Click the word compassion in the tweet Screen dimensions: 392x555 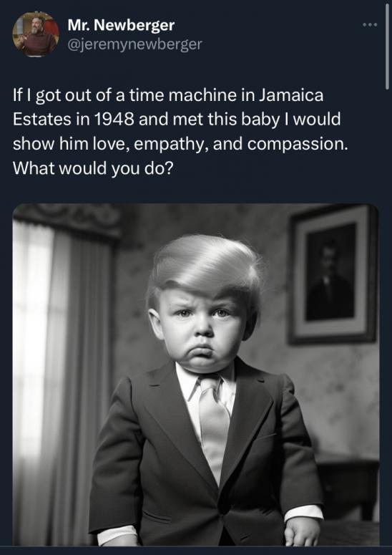point(298,145)
